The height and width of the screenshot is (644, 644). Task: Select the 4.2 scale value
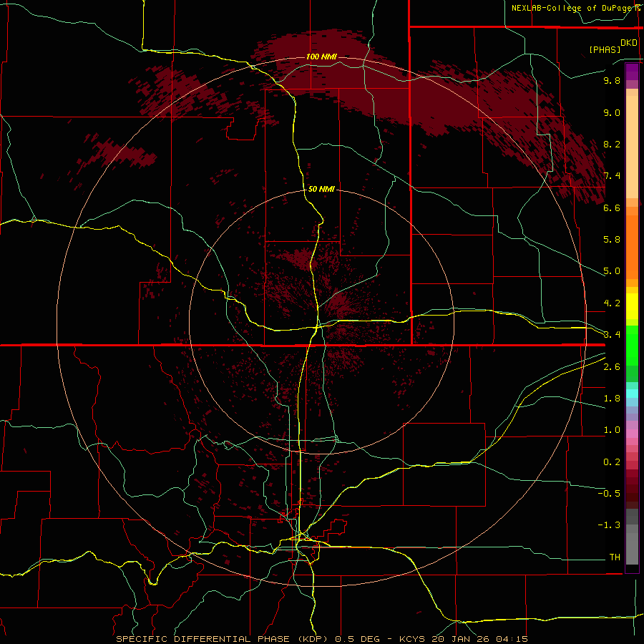pyautogui.click(x=612, y=303)
